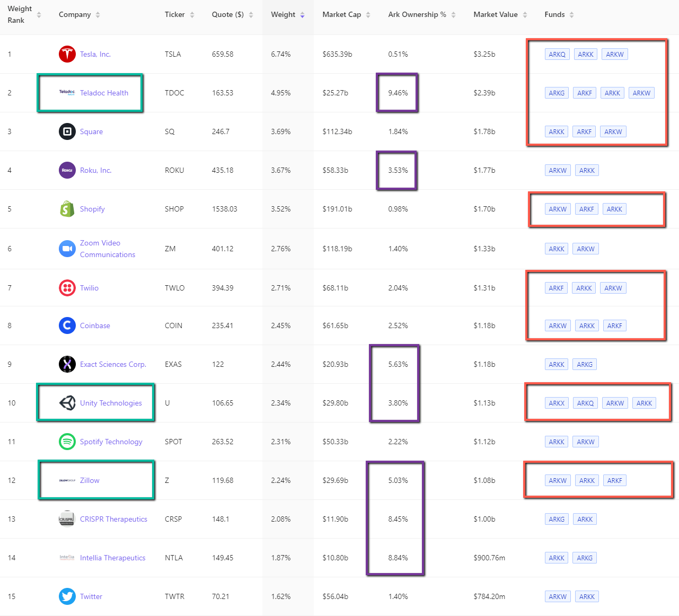Click the Roku purple logo icon
The height and width of the screenshot is (616, 679).
point(67,170)
